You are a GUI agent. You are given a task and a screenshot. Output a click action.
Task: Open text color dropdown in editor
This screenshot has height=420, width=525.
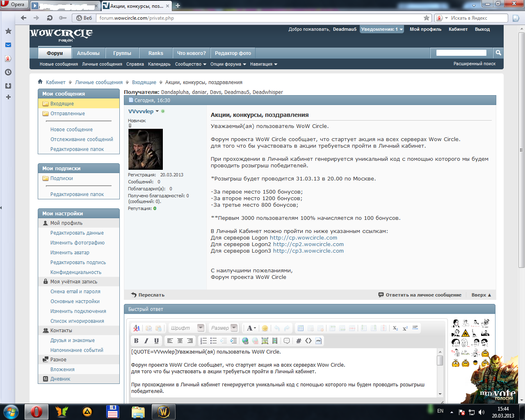(x=251, y=328)
